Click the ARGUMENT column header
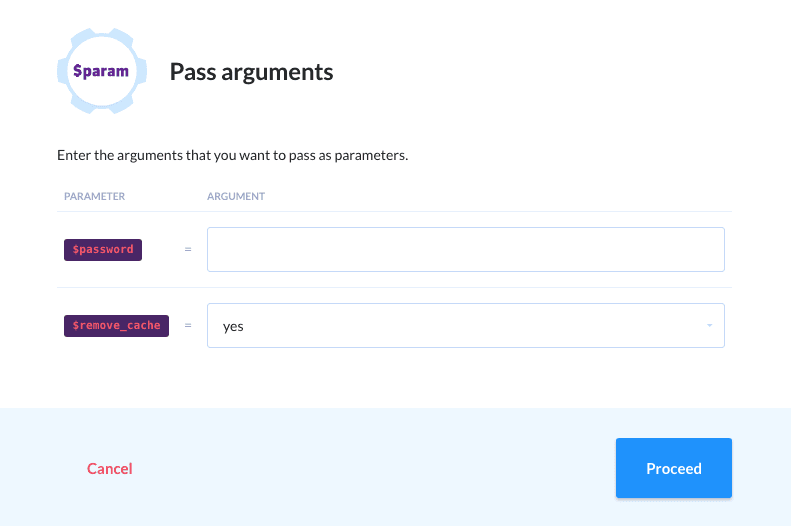 click(236, 196)
